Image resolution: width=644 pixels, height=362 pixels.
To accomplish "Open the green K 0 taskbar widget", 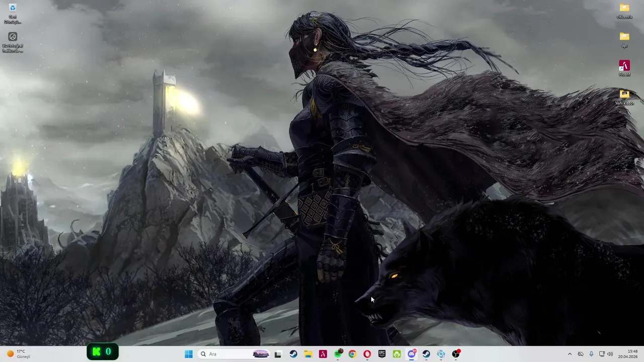I will 103,352.
